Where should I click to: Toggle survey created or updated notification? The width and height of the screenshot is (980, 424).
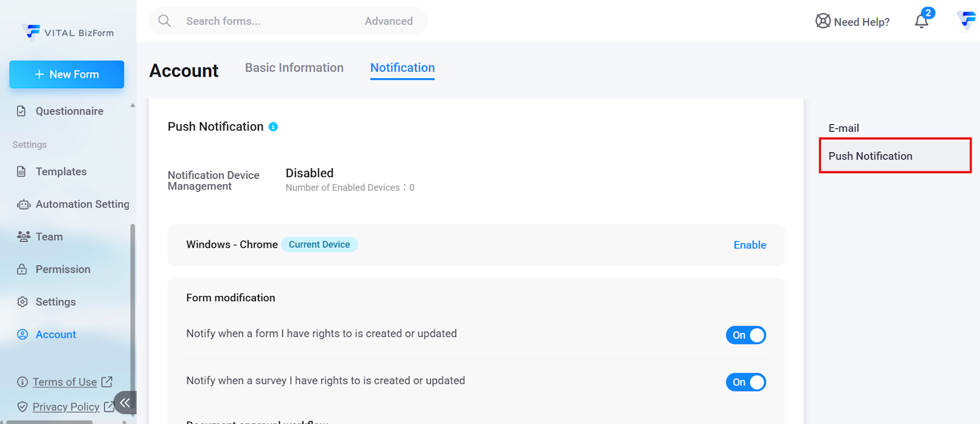[746, 382]
